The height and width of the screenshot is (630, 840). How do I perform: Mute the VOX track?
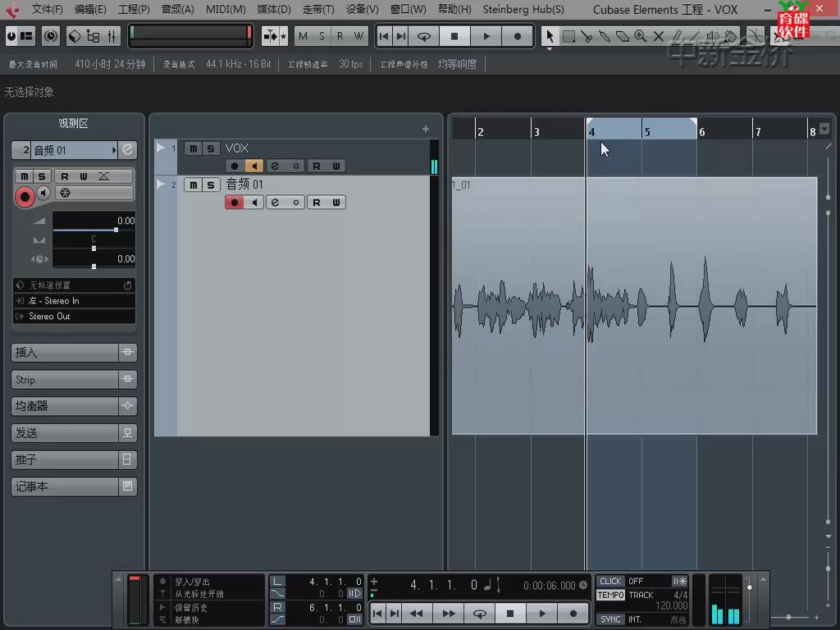point(193,148)
